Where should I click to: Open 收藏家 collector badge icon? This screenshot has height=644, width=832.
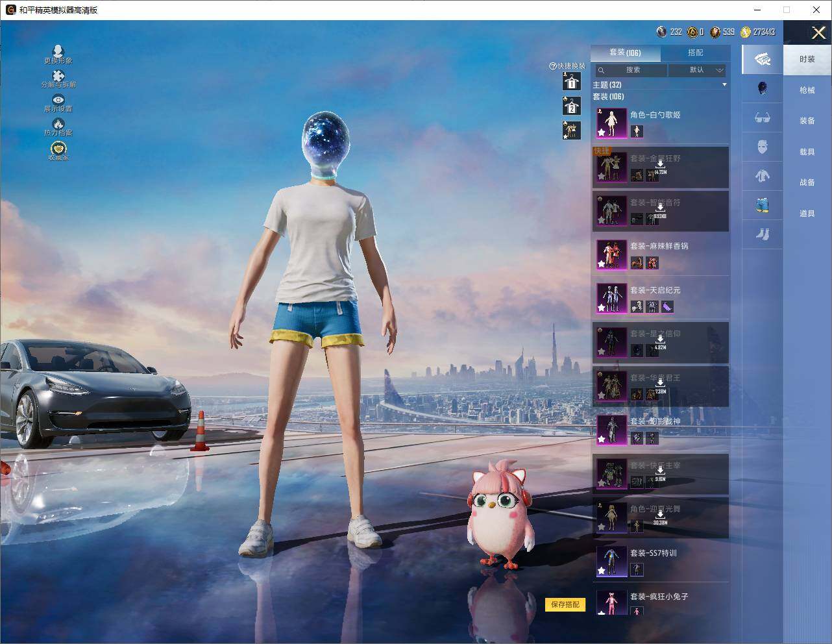[x=58, y=151]
